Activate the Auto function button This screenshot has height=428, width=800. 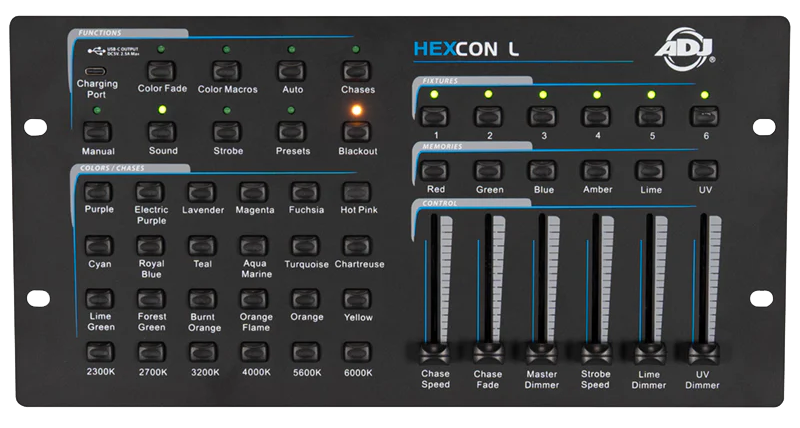[291, 72]
